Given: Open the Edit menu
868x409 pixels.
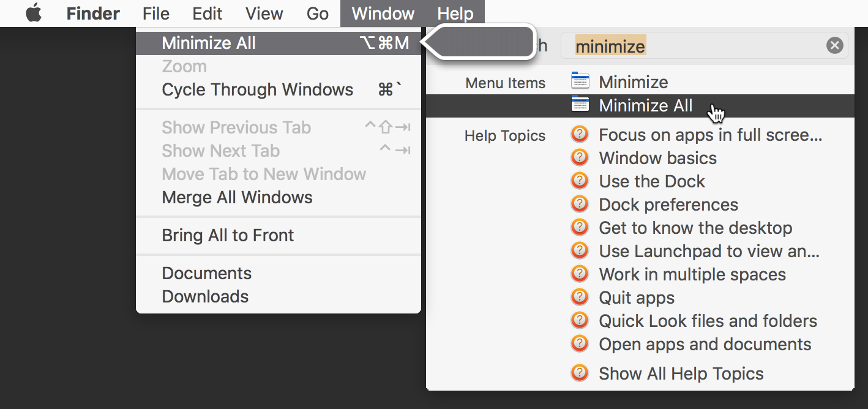Looking at the screenshot, I should pyautogui.click(x=207, y=13).
